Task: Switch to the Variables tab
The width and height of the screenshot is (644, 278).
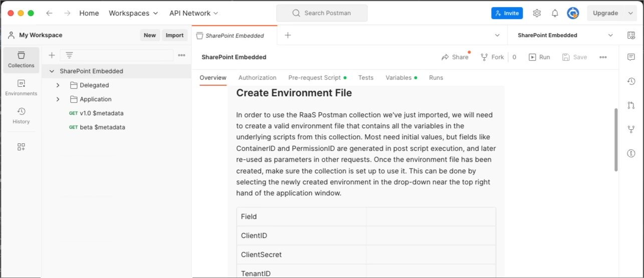Action: point(401,78)
